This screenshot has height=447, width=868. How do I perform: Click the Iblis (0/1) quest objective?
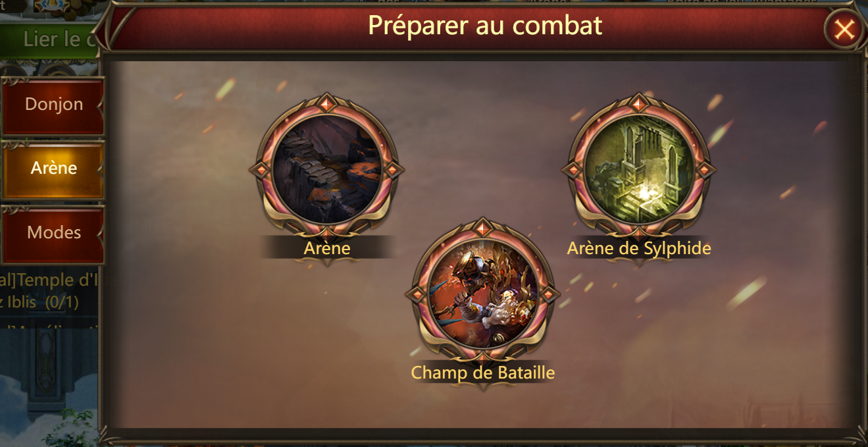pos(41,302)
